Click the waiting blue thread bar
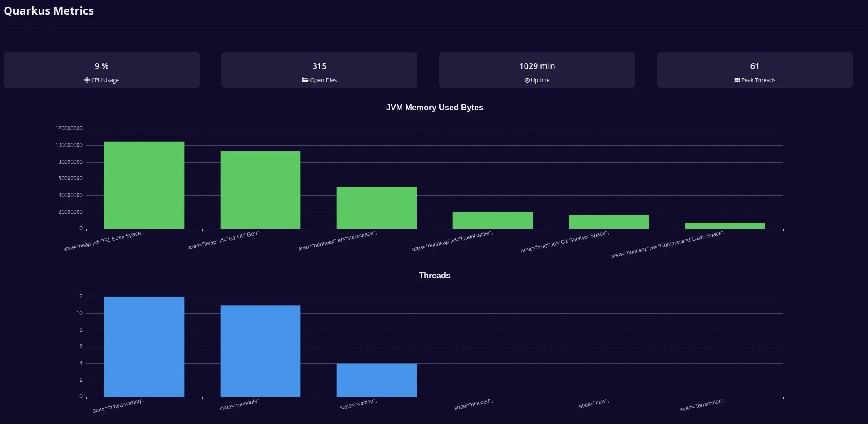This screenshot has height=424, width=868. coord(377,380)
